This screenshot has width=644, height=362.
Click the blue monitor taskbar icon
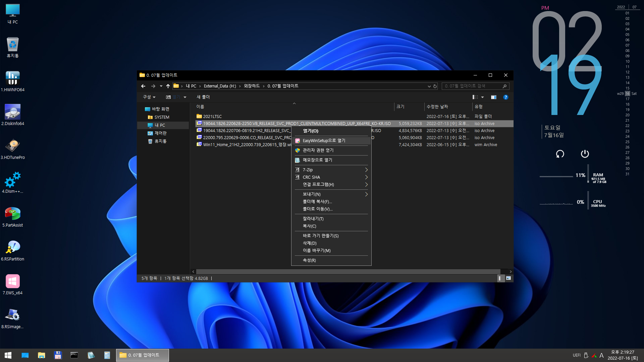[x=25, y=355]
